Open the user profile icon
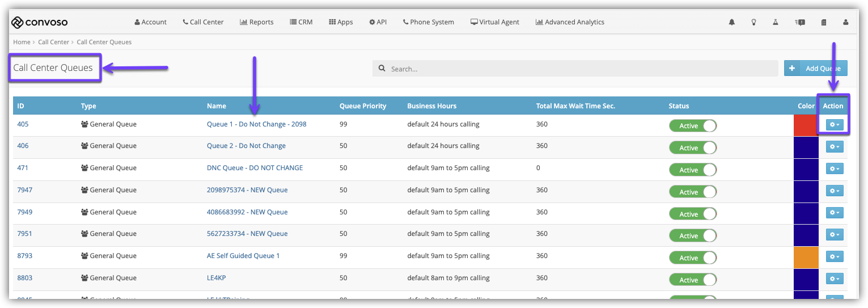The image size is (868, 308). (846, 22)
